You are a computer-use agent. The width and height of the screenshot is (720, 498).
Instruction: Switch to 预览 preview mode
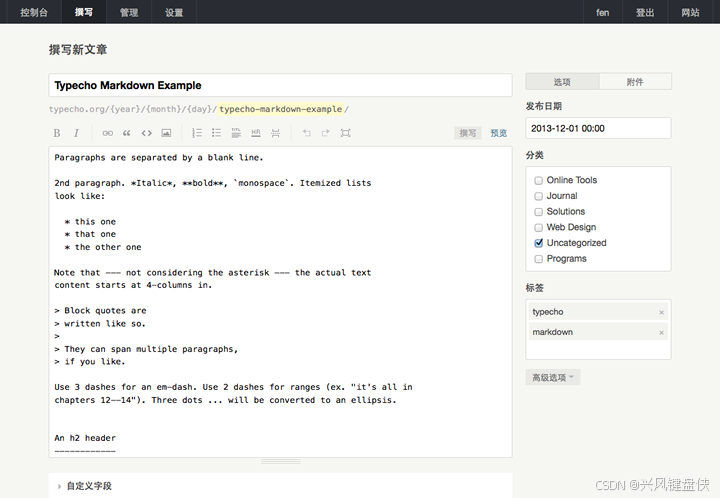coord(498,133)
